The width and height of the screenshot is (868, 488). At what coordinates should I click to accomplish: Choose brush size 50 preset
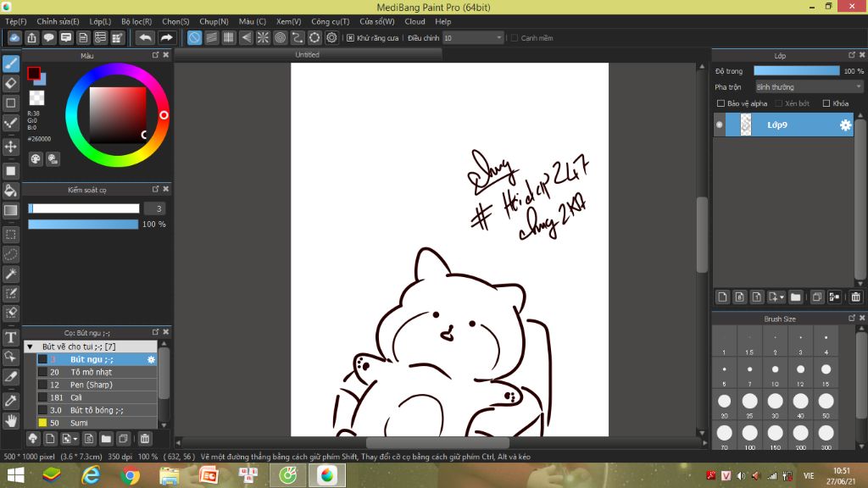826,404
